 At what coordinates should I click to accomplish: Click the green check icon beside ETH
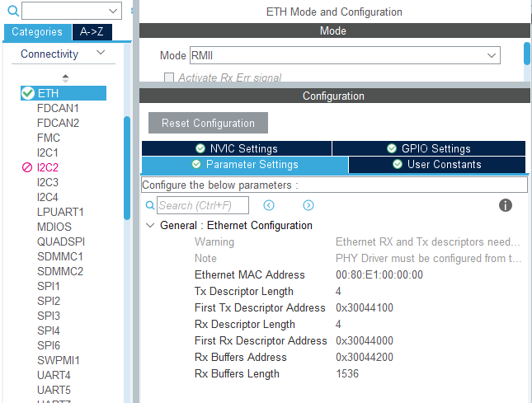pyautogui.click(x=28, y=93)
